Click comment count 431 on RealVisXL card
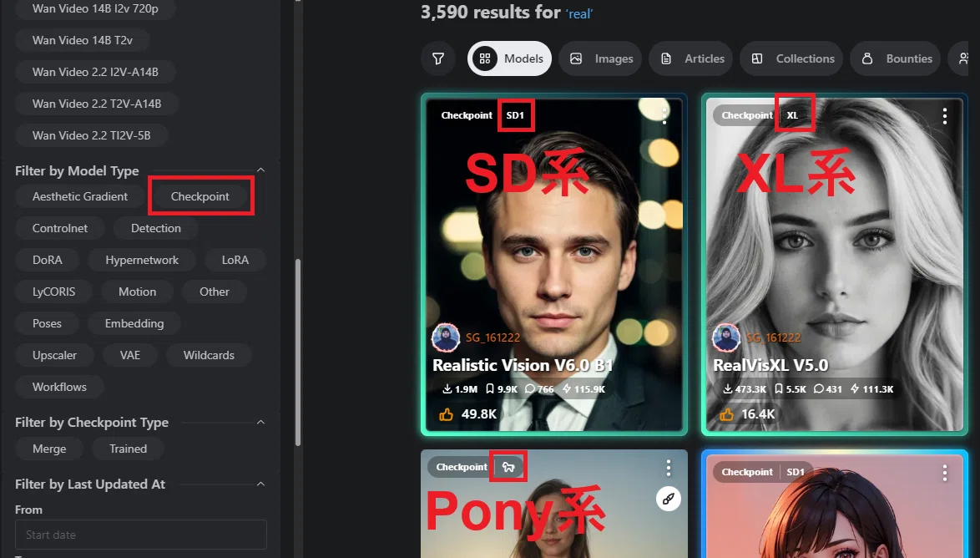The width and height of the screenshot is (980, 558). point(828,389)
